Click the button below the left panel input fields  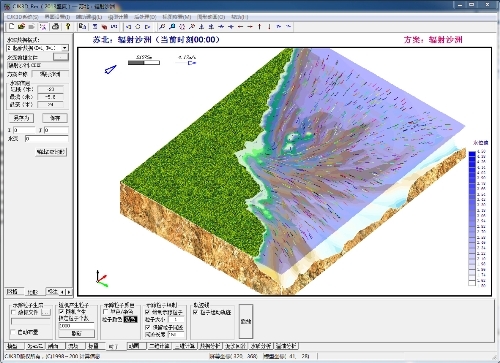[51, 152]
